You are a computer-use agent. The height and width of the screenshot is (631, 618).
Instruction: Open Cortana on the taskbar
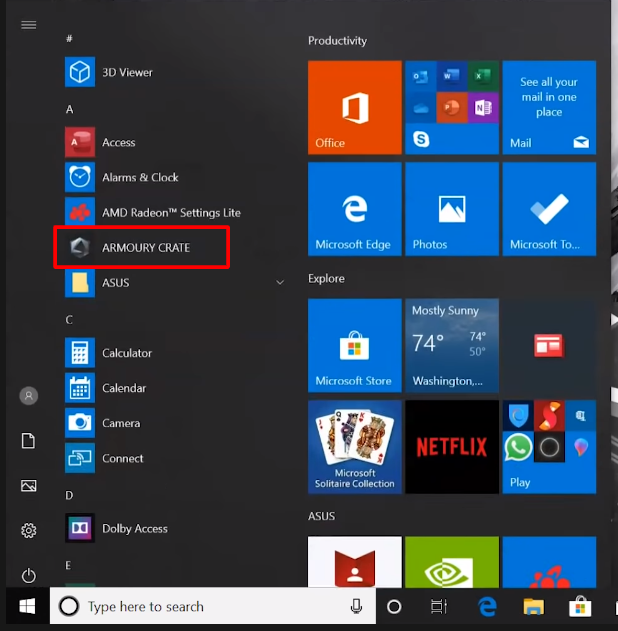coord(394,606)
